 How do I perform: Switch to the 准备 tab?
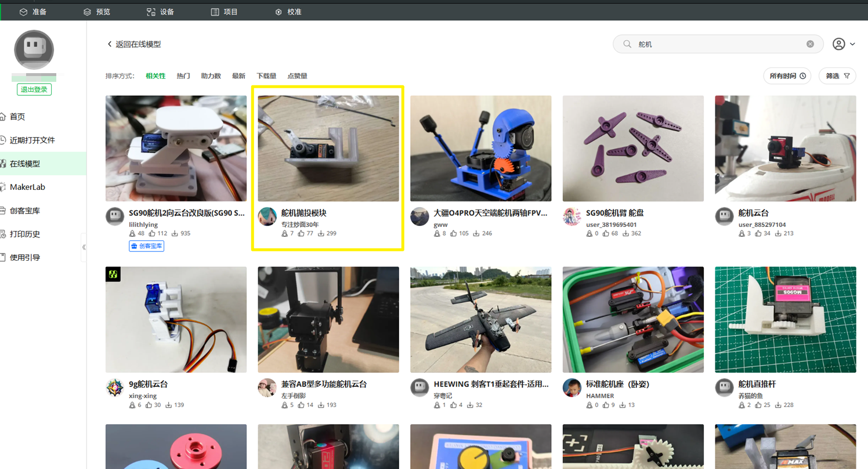33,12
